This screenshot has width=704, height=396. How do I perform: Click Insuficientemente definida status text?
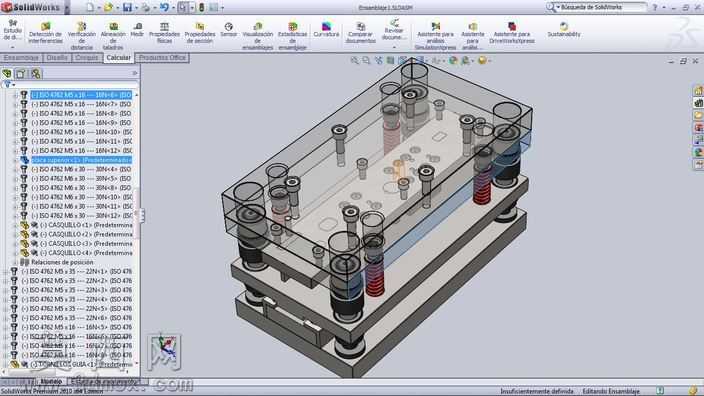(537, 391)
